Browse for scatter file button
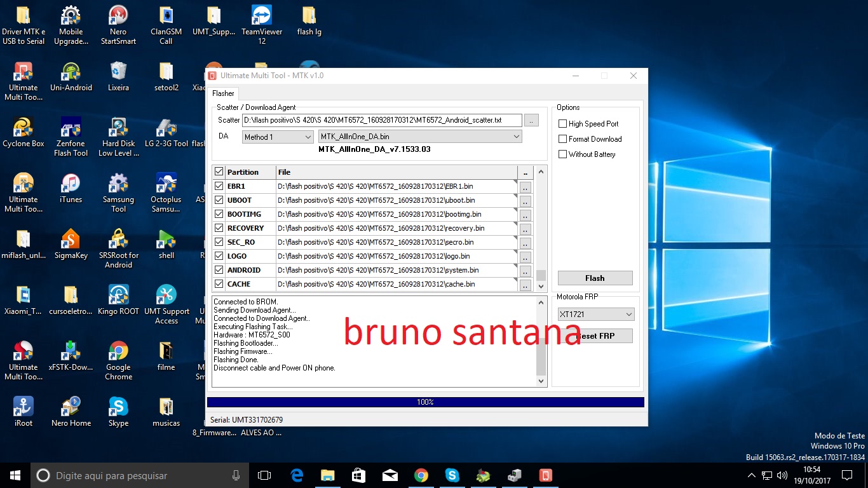 click(x=532, y=120)
